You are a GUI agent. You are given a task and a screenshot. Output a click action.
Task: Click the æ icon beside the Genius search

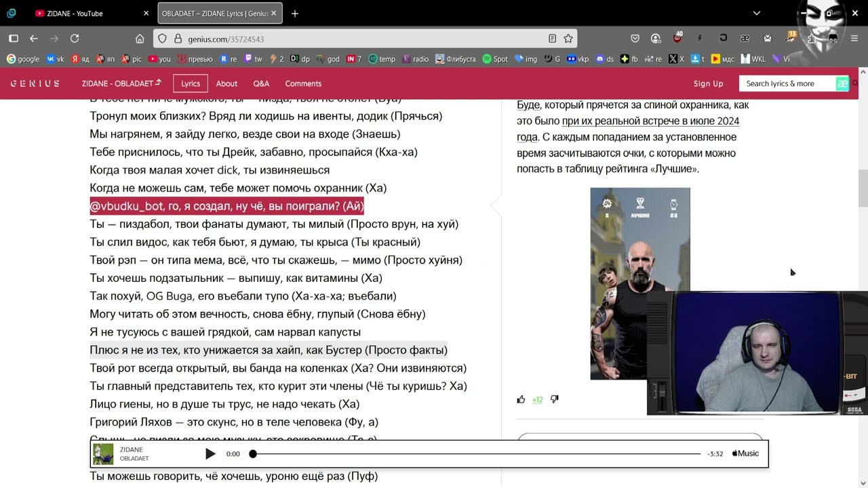[x=842, y=83]
